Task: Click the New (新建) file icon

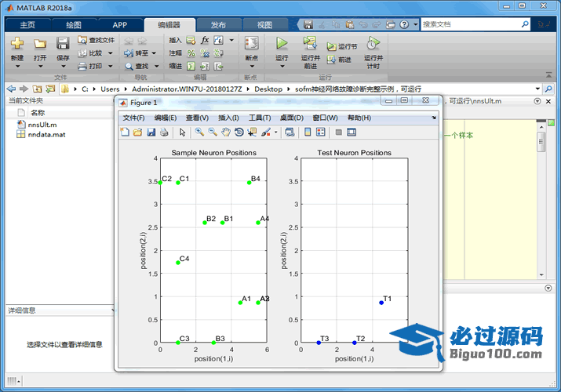Action: (16, 44)
